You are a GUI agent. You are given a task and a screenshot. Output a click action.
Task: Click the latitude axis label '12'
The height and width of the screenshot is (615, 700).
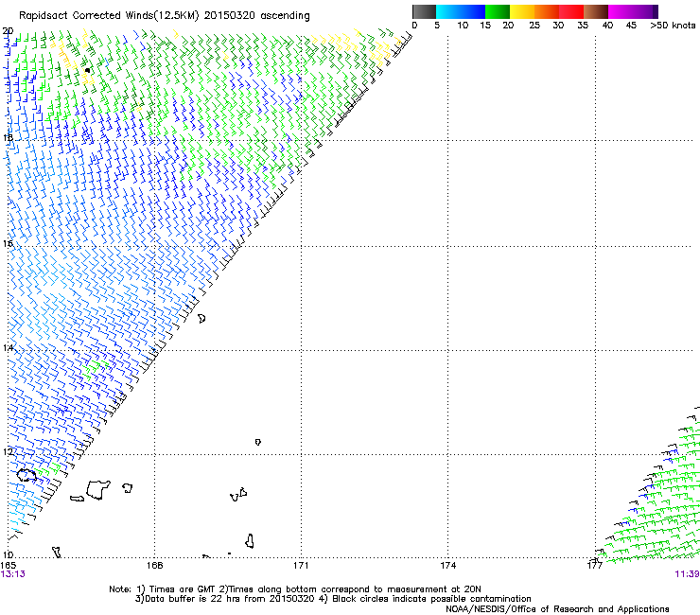click(x=8, y=452)
